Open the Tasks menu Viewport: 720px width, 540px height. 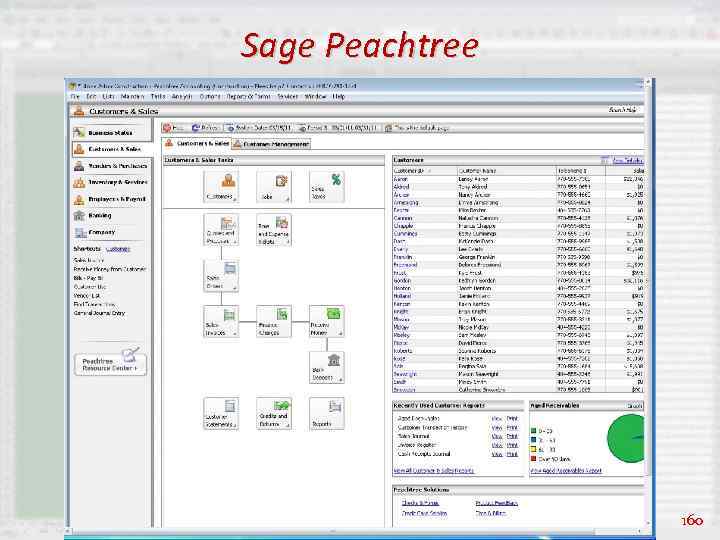point(158,96)
